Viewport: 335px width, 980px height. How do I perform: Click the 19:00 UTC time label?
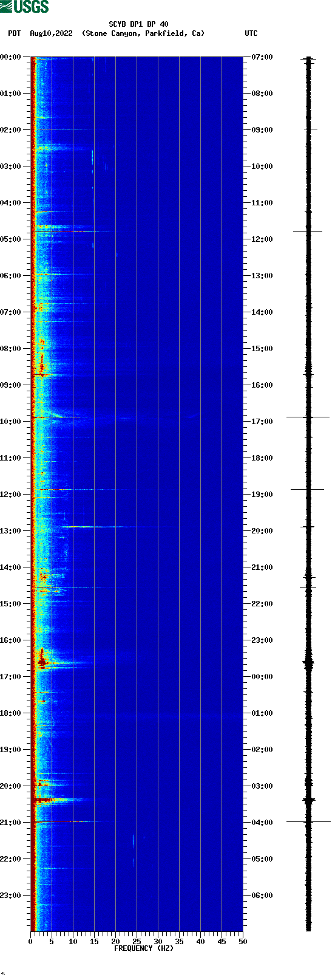click(262, 495)
